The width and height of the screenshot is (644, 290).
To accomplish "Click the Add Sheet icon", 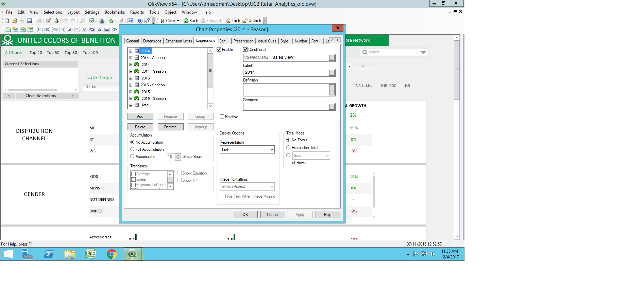I will pos(8,30).
